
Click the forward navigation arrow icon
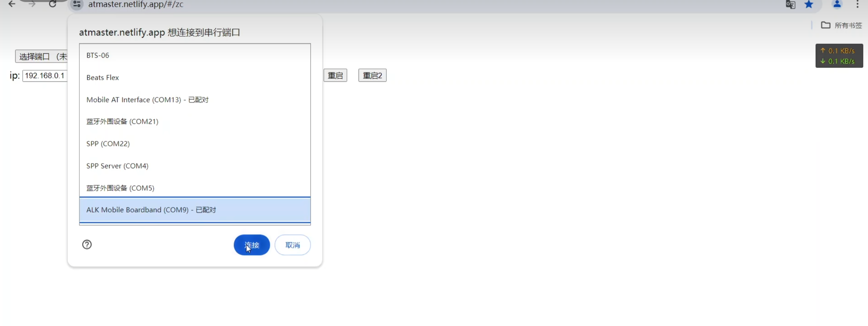click(32, 4)
